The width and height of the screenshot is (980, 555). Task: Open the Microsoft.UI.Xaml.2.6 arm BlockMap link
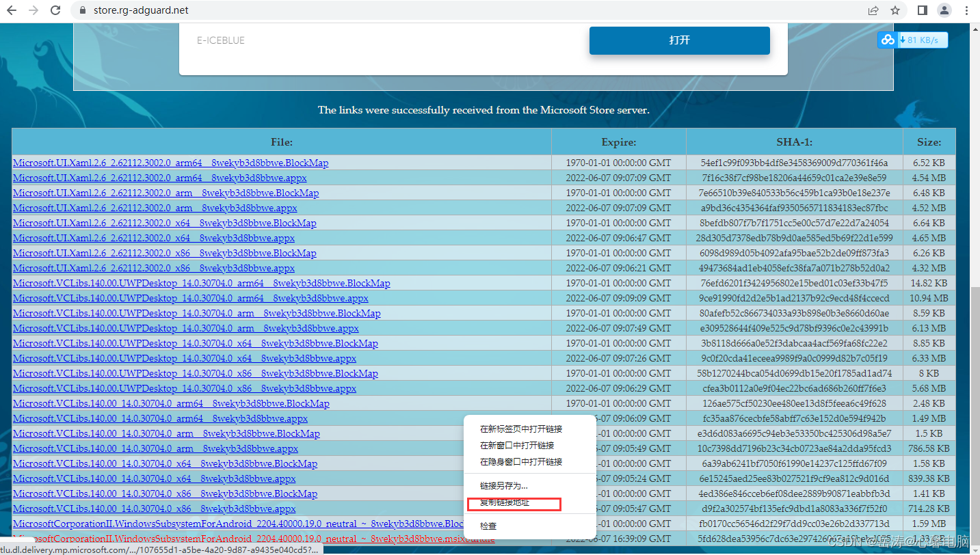click(165, 193)
